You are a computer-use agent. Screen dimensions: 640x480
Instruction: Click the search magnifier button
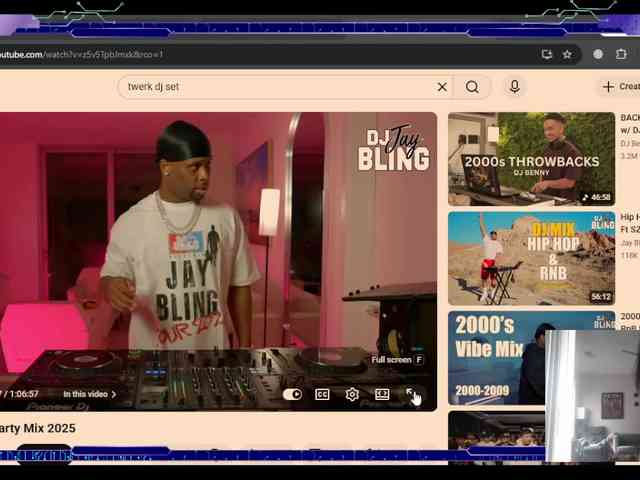(x=472, y=87)
